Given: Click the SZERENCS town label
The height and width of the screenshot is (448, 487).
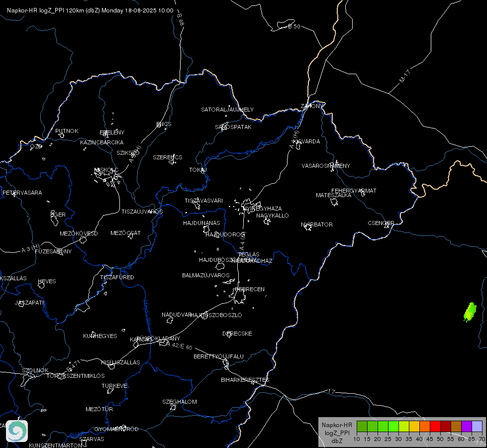Looking at the screenshot, I should click(168, 157).
